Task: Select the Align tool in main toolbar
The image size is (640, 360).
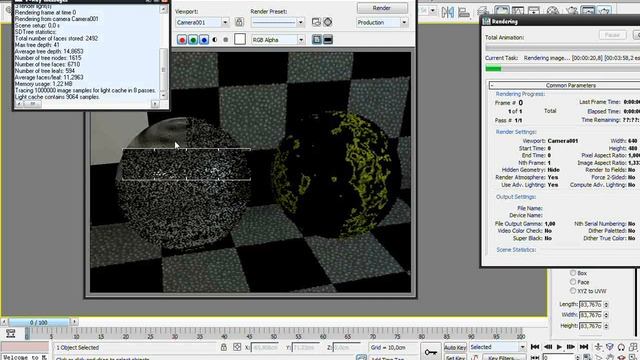Action: [x=464, y=12]
